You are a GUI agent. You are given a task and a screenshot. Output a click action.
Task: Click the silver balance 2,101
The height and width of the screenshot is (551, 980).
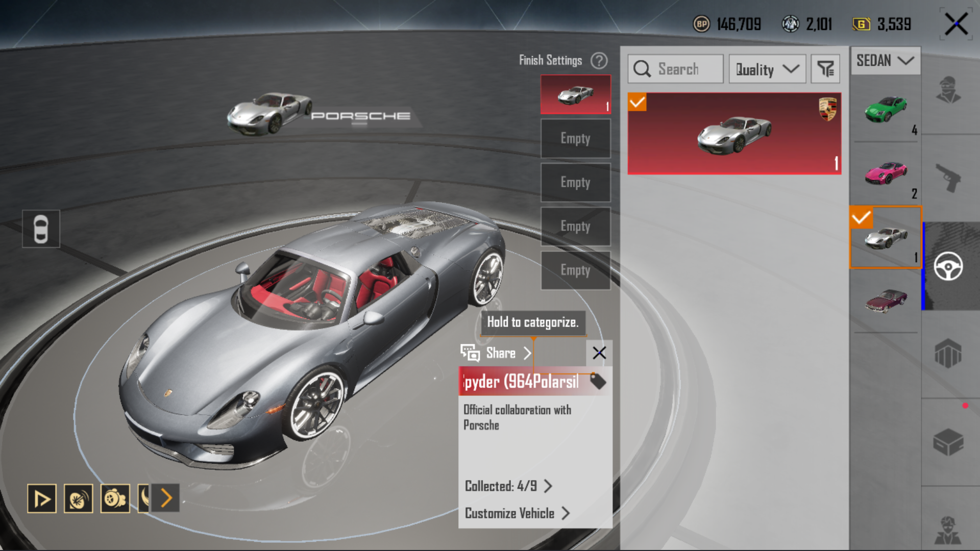coord(819,24)
